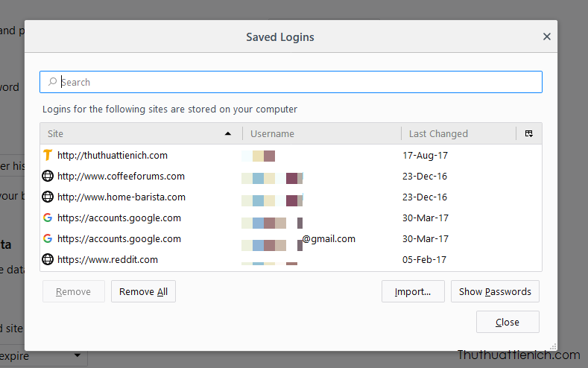Sort logins by Last Changed column
588x368 pixels.
(455, 134)
